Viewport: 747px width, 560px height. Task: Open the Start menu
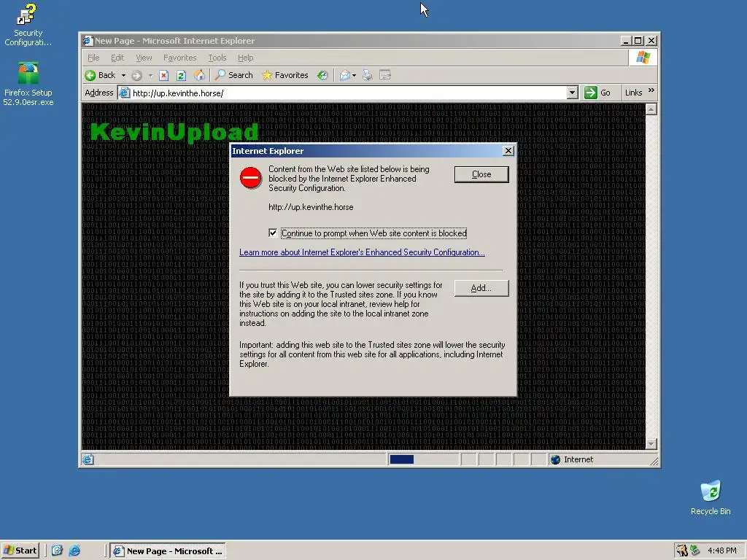point(20,551)
